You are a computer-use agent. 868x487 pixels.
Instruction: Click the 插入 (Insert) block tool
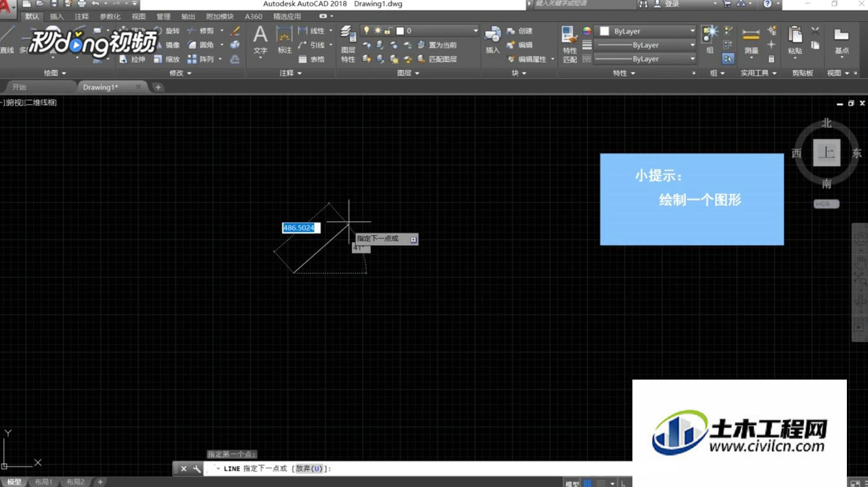[492, 41]
